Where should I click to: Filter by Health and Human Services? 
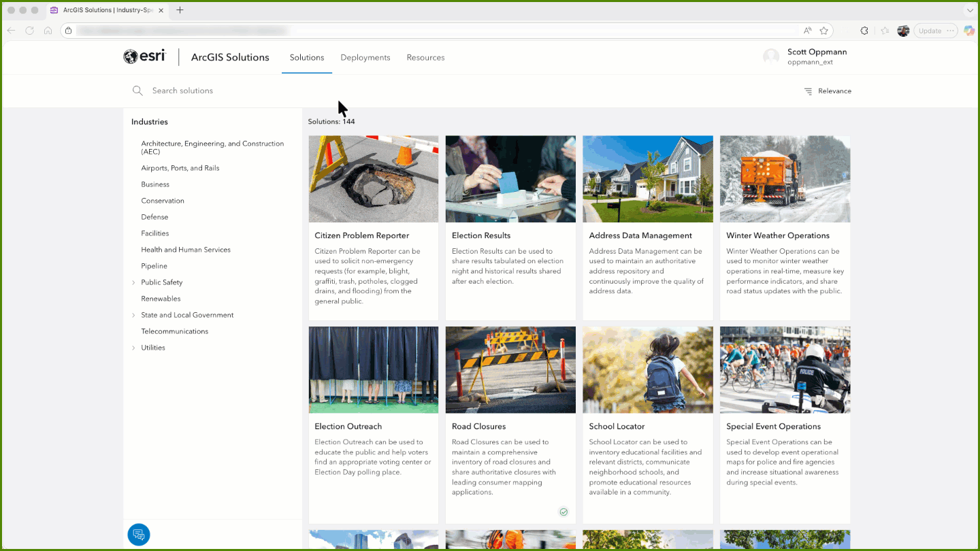coord(186,250)
